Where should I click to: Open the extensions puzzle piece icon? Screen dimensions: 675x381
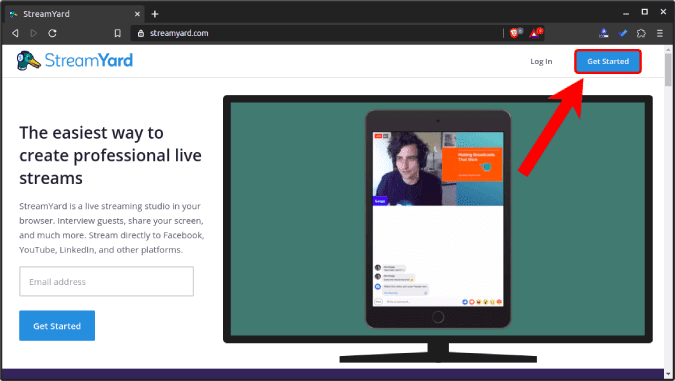click(641, 33)
